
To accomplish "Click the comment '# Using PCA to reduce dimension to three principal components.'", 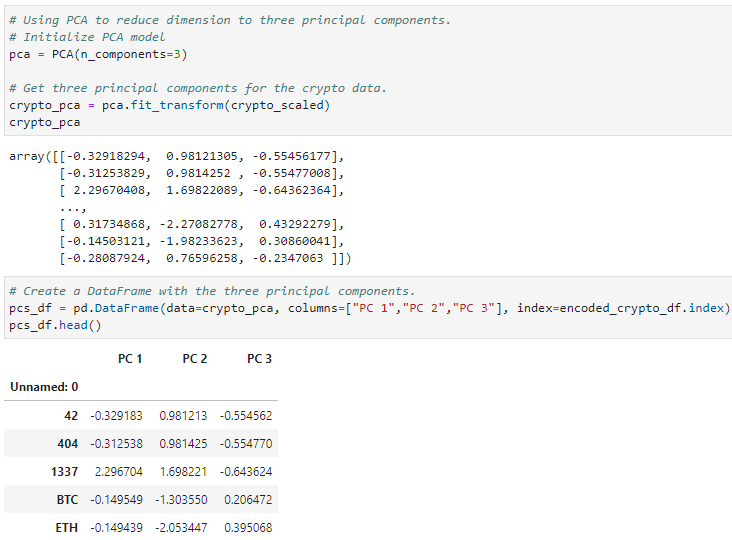I will pyautogui.click(x=230, y=21).
